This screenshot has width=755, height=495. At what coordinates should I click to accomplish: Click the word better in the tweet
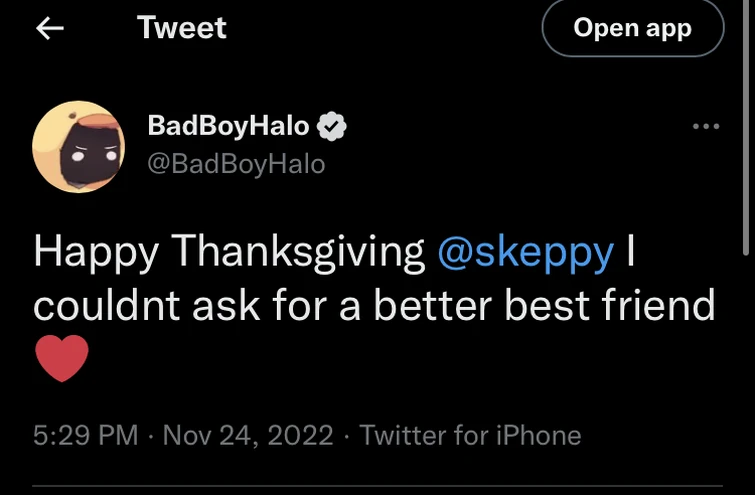(x=434, y=305)
